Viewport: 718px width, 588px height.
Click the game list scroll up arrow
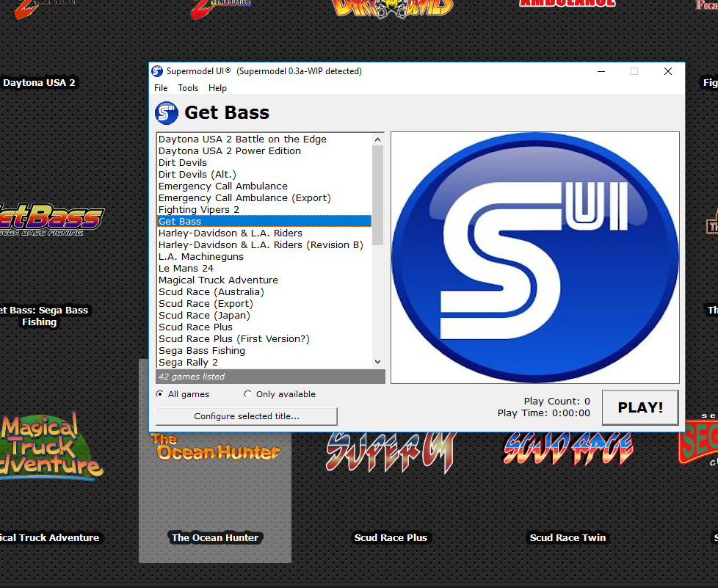click(378, 139)
